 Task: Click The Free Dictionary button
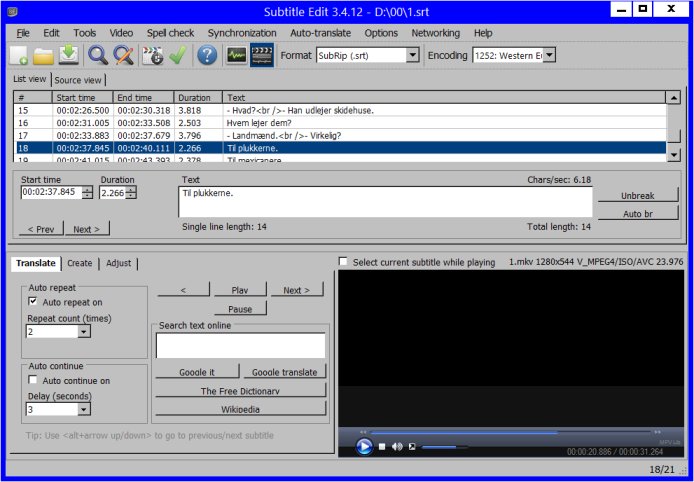[x=240, y=390]
